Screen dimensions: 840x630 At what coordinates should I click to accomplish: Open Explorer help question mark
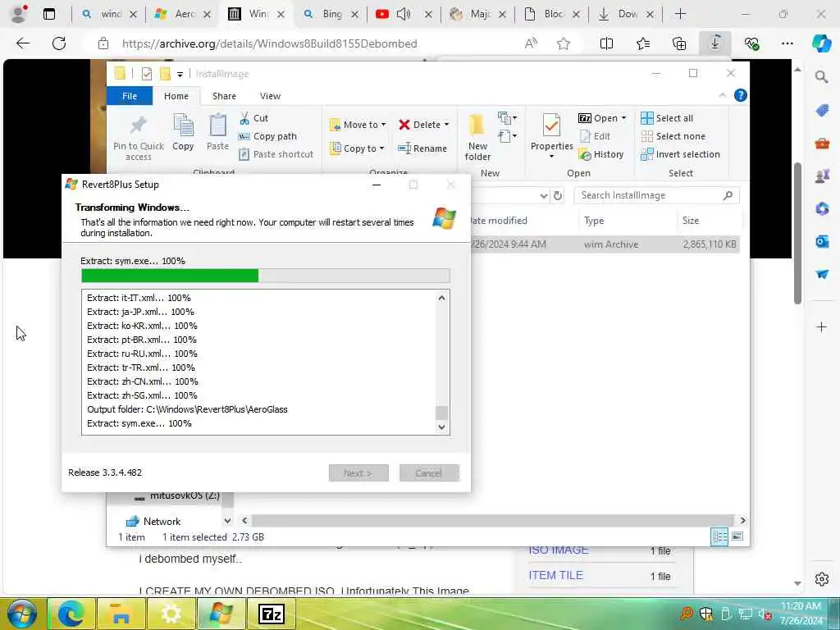pos(741,95)
